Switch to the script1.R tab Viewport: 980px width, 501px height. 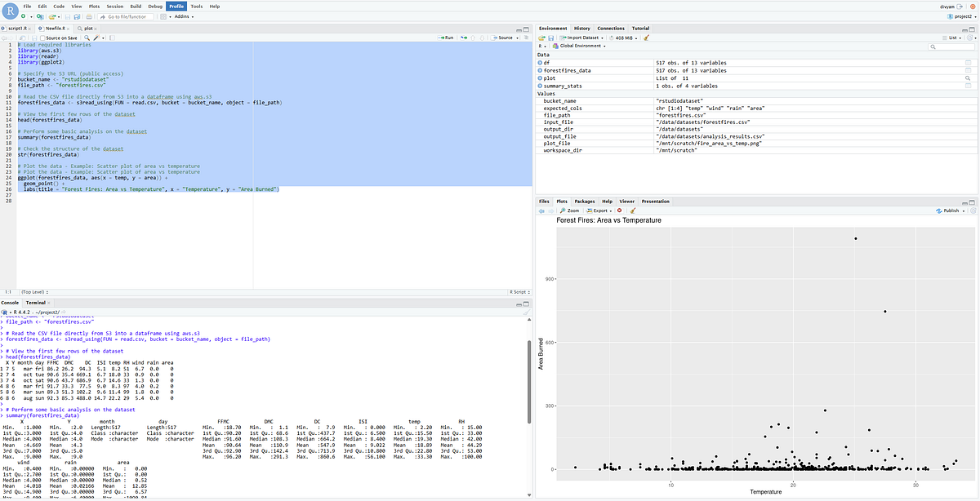17,29
